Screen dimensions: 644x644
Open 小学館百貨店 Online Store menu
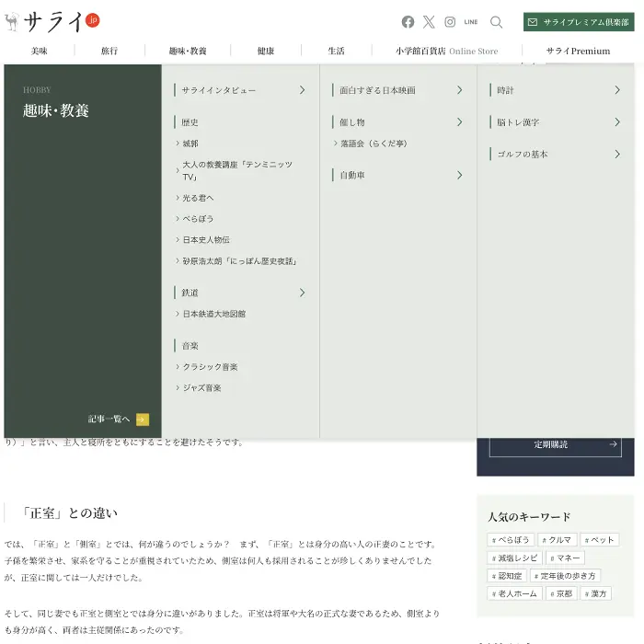[x=446, y=51]
